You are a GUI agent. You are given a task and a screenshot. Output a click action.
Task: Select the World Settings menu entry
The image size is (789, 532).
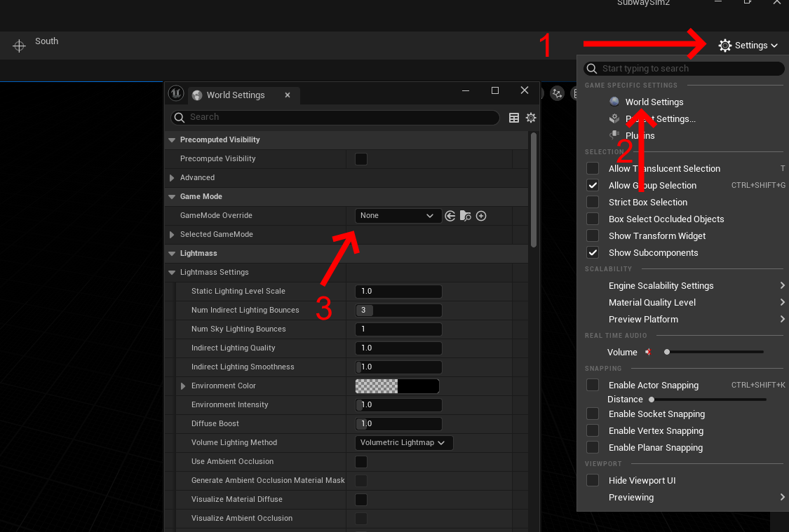pos(654,102)
